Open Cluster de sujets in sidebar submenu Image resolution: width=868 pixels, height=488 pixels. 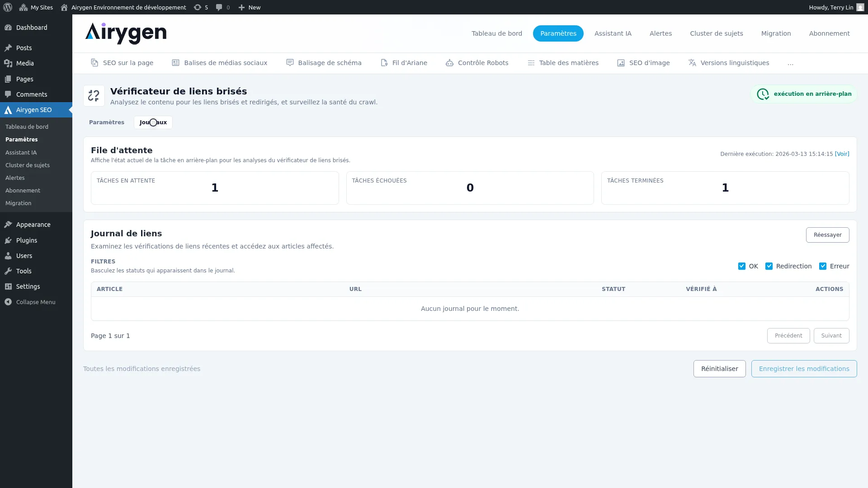(x=28, y=165)
